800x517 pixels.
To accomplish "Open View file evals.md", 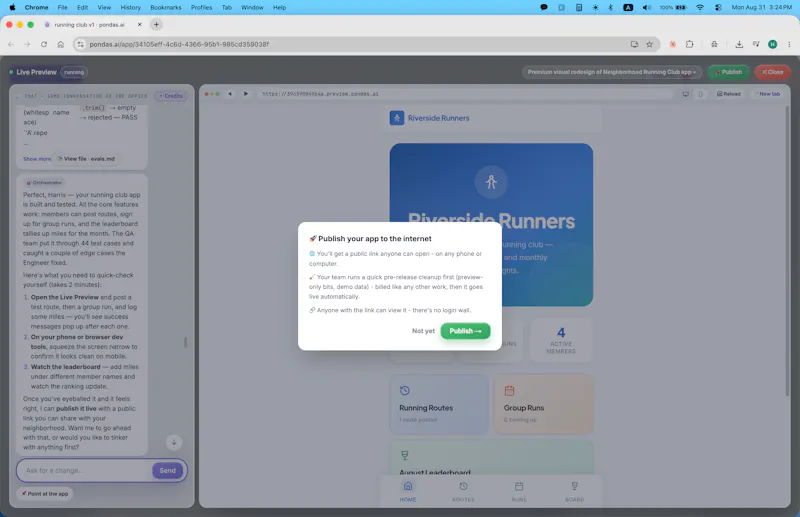I will 86,159.
